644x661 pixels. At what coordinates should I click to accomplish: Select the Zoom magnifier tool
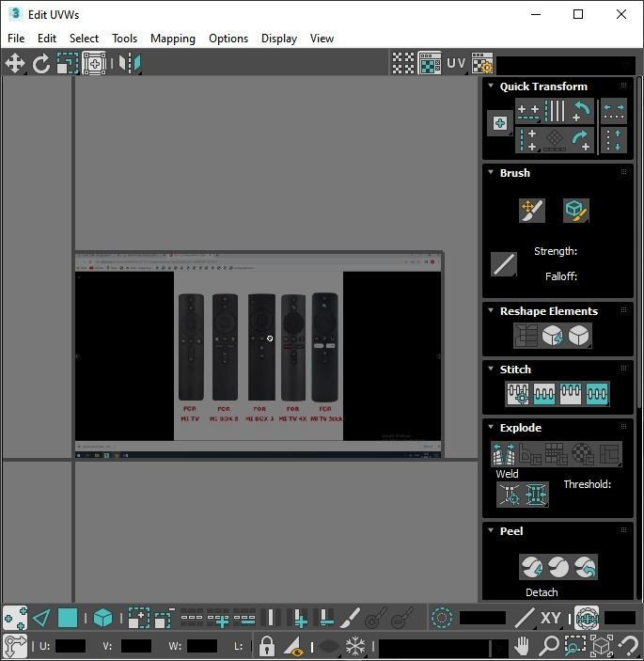pos(549,646)
